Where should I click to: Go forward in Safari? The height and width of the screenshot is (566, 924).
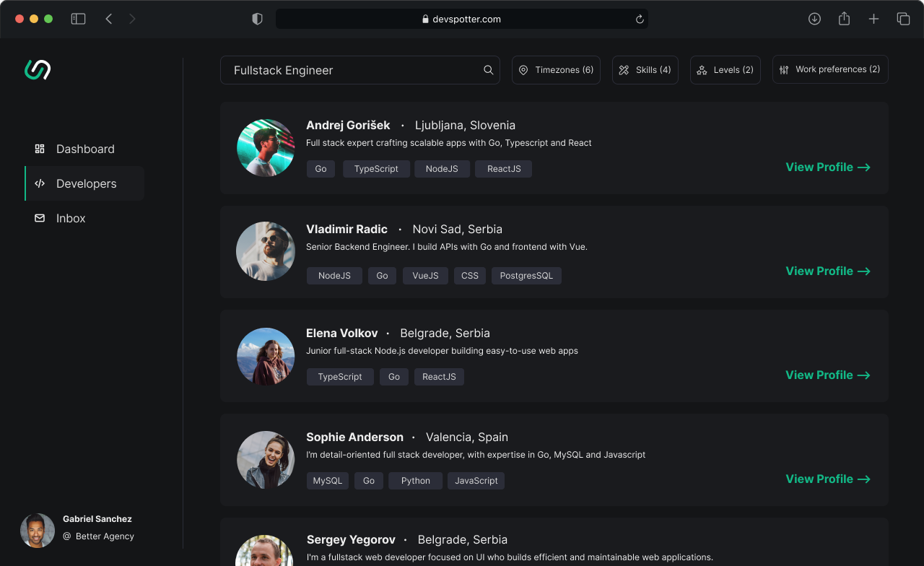[x=132, y=19]
